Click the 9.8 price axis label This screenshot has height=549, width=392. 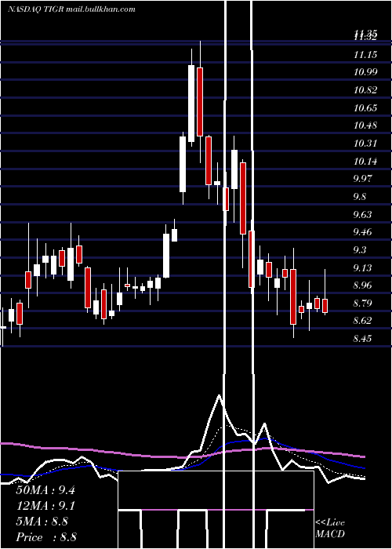pyautogui.click(x=360, y=197)
